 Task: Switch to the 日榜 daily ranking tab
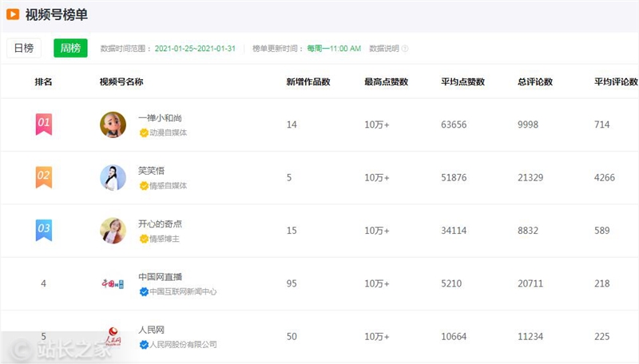(x=23, y=48)
